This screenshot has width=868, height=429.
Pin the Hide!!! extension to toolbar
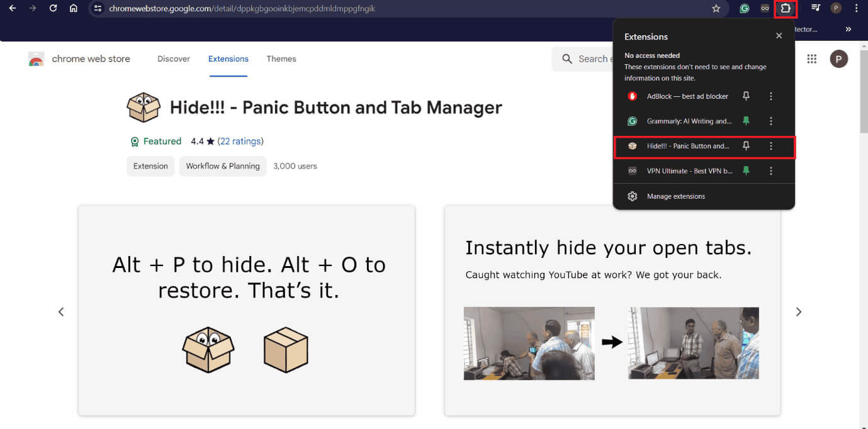pos(746,146)
